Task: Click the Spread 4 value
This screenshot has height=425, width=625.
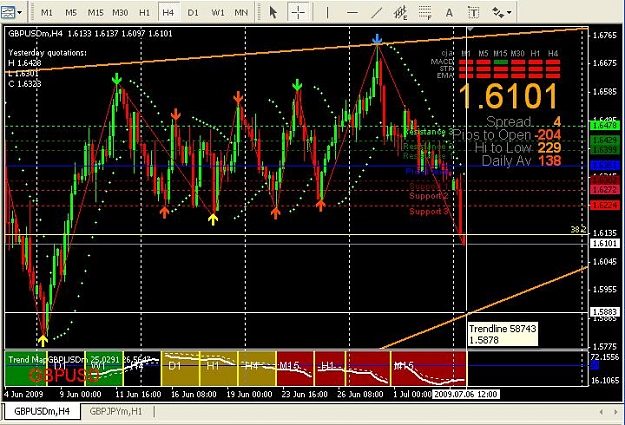Action: tap(557, 122)
